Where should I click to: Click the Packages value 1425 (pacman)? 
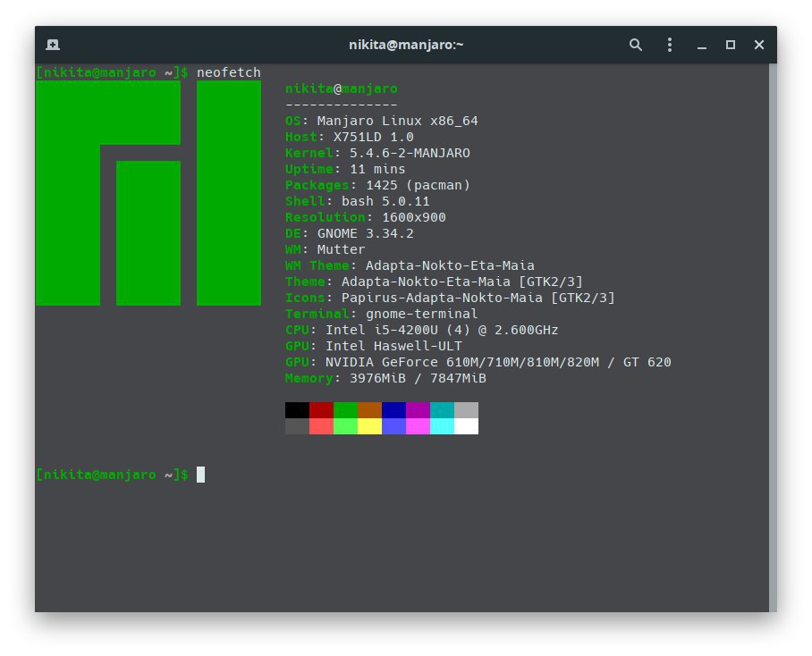[418, 185]
